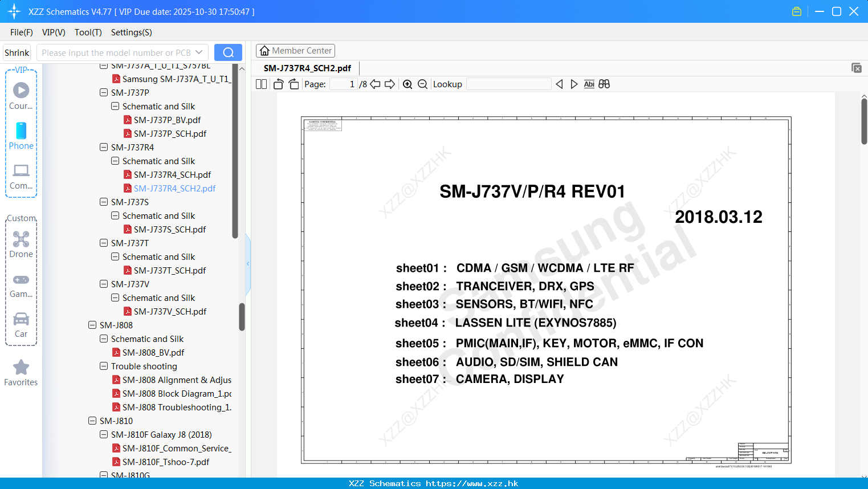Zoom out of the PDF

(422, 84)
